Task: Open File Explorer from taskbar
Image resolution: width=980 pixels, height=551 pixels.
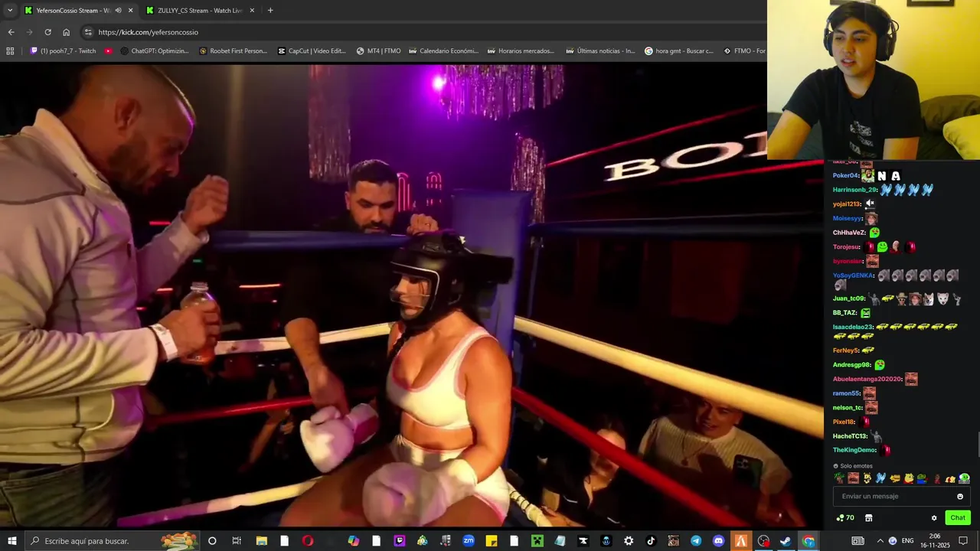Action: point(262,541)
